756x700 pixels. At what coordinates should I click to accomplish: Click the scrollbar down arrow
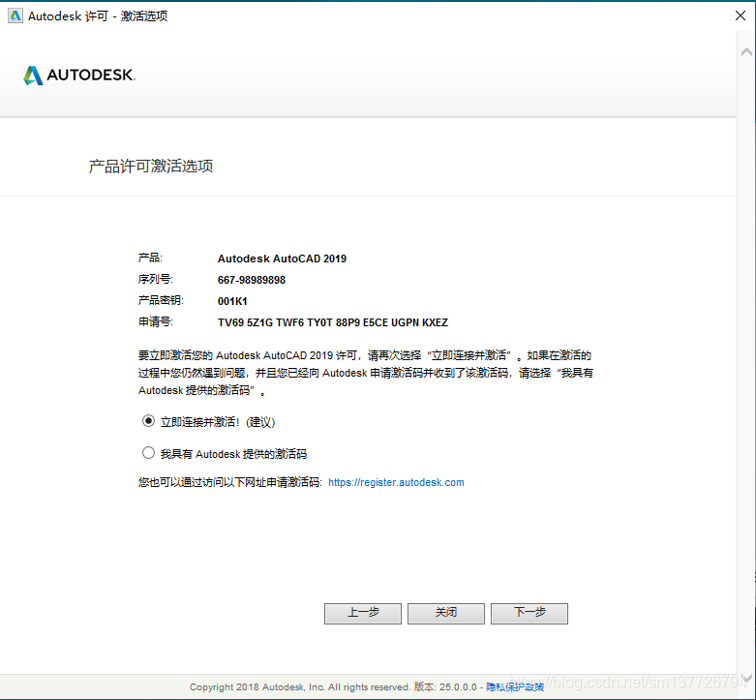[x=746, y=679]
